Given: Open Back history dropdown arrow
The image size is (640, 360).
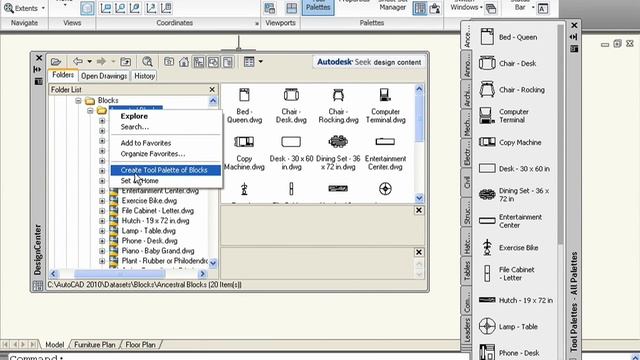Looking at the screenshot, I should [x=89, y=62].
